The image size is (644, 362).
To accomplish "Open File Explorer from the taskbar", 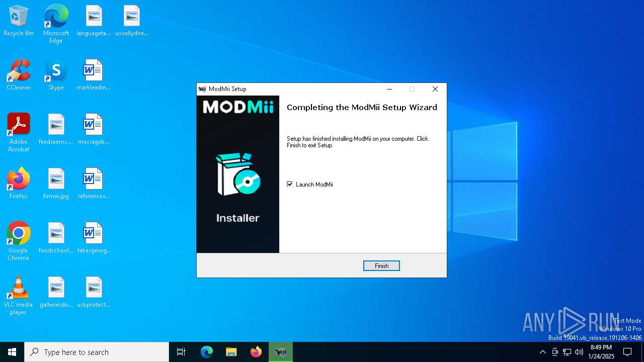I will [x=231, y=352].
